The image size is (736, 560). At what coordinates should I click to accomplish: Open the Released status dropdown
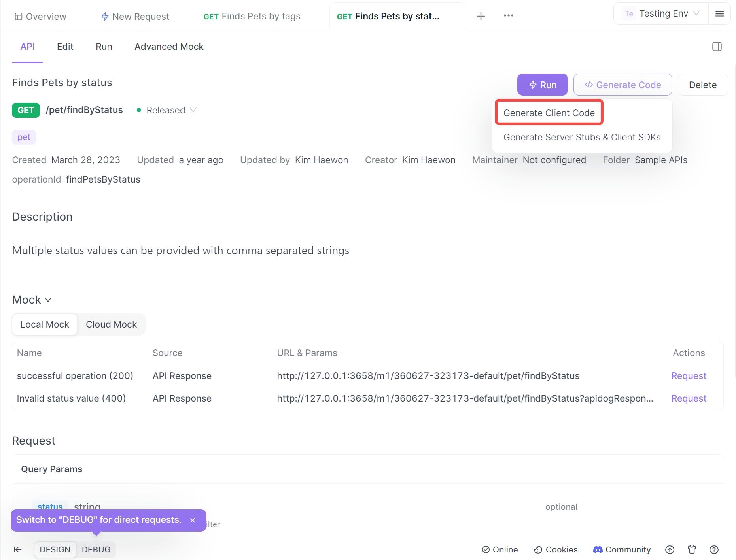(x=166, y=110)
